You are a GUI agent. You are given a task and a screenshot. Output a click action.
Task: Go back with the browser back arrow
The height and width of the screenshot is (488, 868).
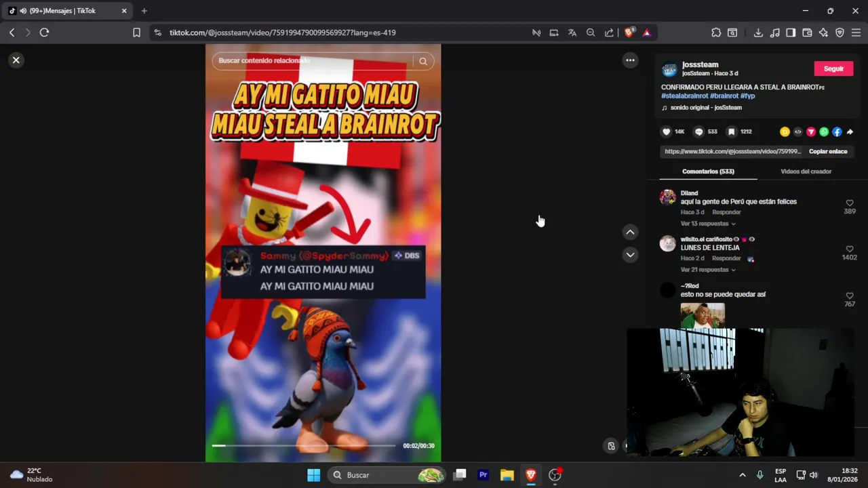[12, 33]
